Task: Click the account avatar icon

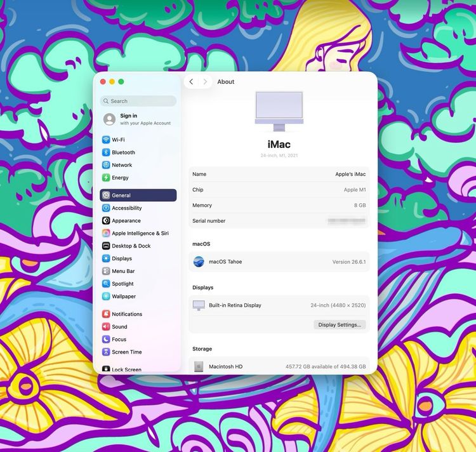Action: (x=109, y=119)
